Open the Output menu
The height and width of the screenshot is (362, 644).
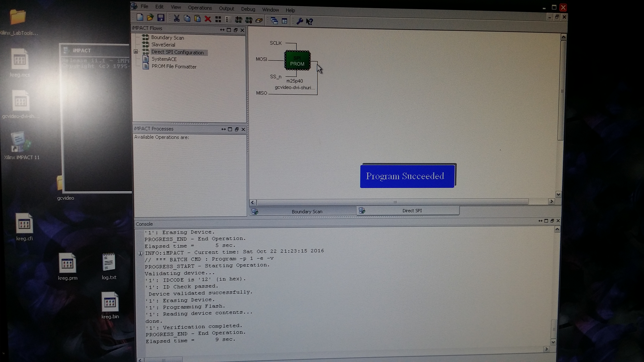click(227, 8)
